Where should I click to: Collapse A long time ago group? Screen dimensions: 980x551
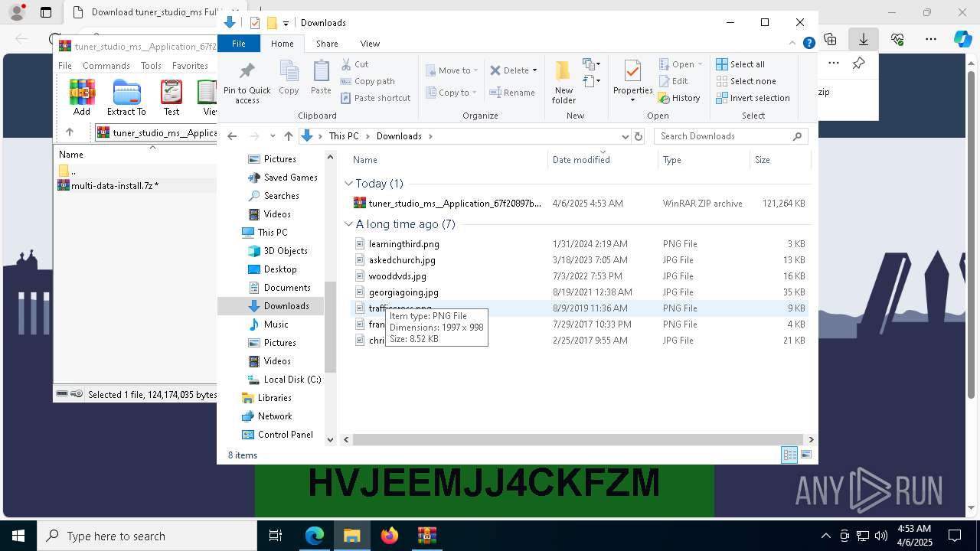coord(348,224)
